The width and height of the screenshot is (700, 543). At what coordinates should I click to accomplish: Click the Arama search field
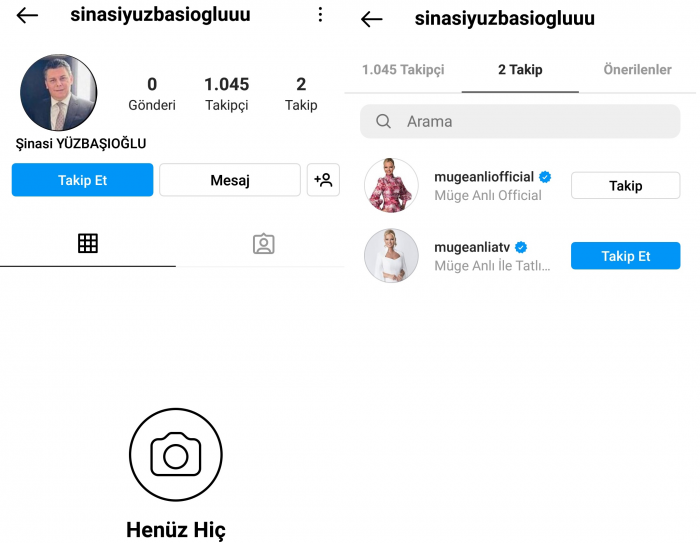(520, 121)
